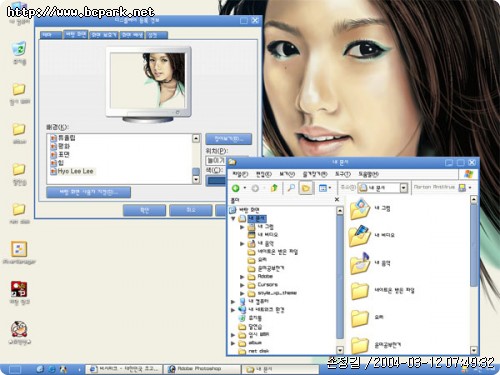The width and height of the screenshot is (500, 375).
Task: Click the grayed Forward arrow in Explorer toolbar
Action: 255,188
